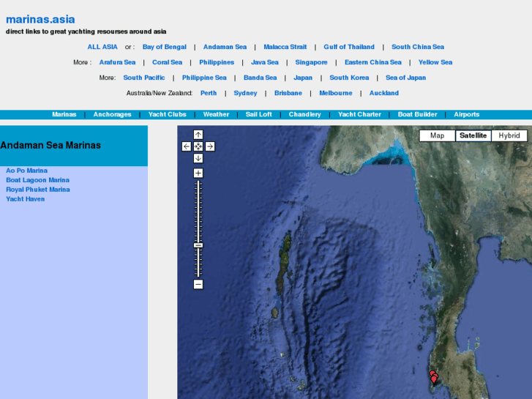The height and width of the screenshot is (399, 532).
Task: Open Ao Po Marina link
Action: pyautogui.click(x=26, y=171)
